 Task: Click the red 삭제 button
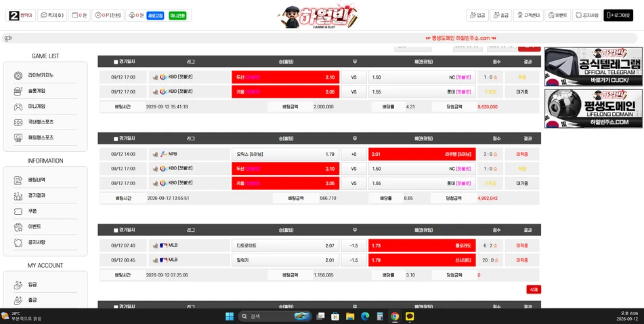point(534,289)
